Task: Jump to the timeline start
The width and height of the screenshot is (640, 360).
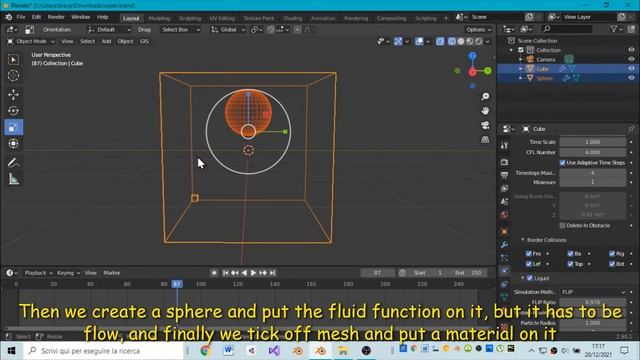Action: (225, 273)
